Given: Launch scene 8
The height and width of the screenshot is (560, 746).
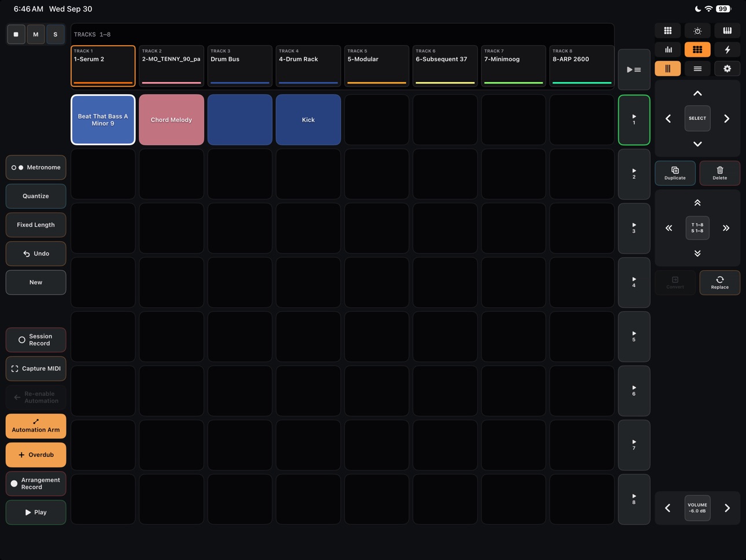Looking at the screenshot, I should [x=634, y=499].
